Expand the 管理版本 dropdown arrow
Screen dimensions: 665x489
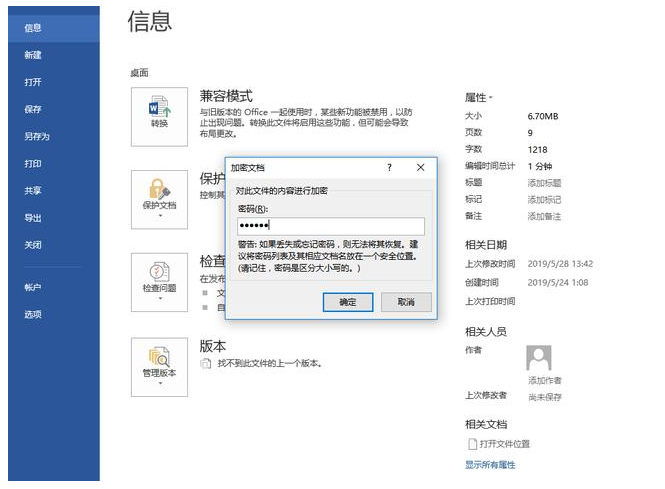[x=160, y=383]
